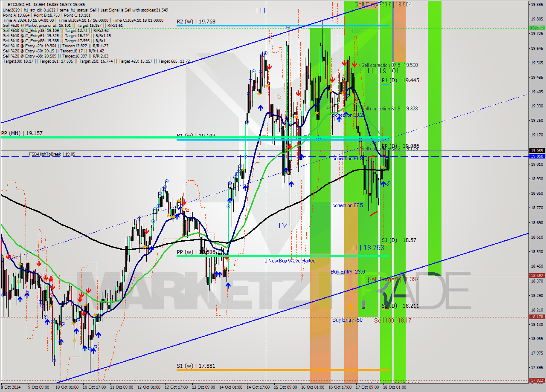Screen dimensions: 546x392
Task: Select the 'PP (w) | 18.506' label
Action: 196,252
